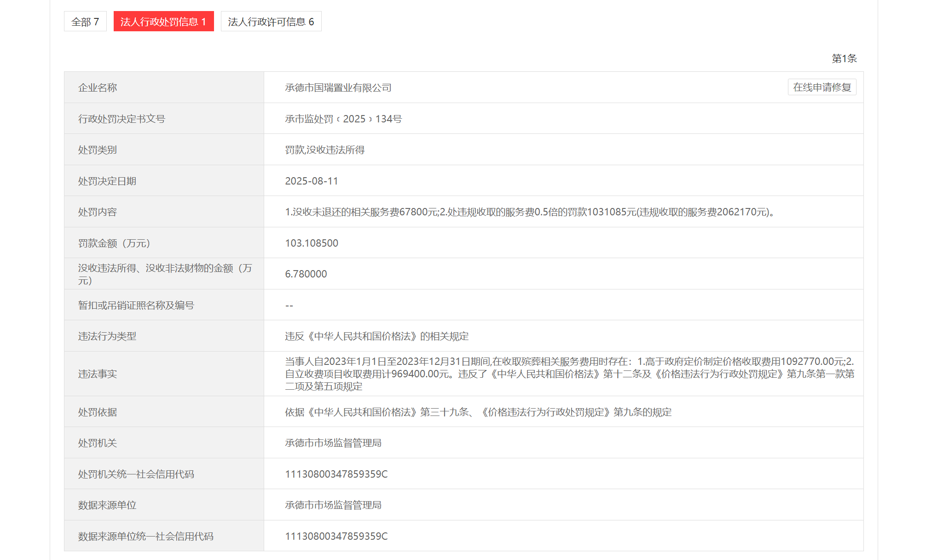Viewport: 932px width, 560px height.
Task: Click penalty basis text 依据《中华人民共和国价格法》第三十九条
Action: [x=478, y=412]
